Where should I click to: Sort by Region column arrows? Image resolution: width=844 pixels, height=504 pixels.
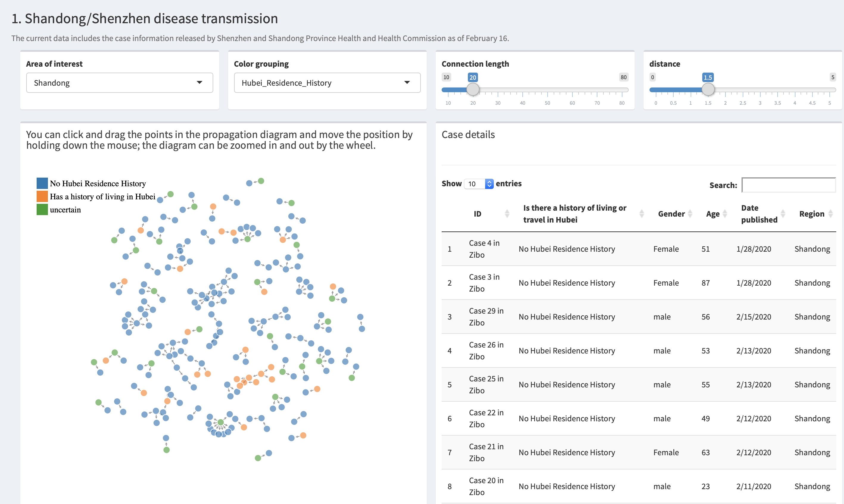pos(830,214)
